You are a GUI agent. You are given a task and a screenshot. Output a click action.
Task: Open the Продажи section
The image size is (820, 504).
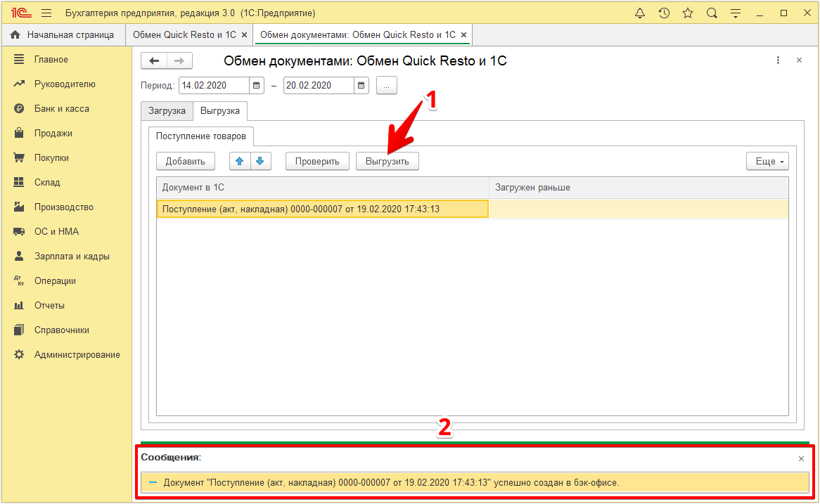[x=66, y=134]
